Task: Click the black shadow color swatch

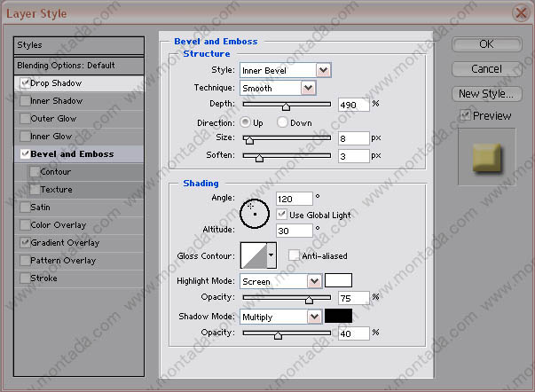Action: click(338, 316)
